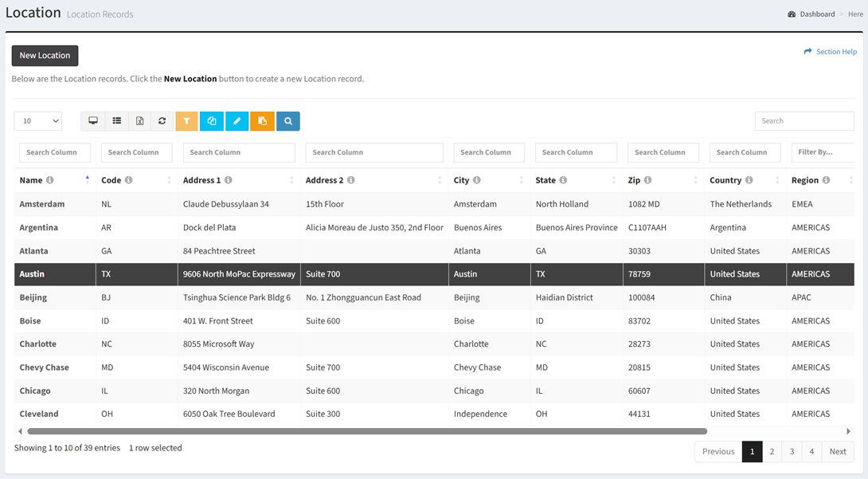Go to page 2 of results
This screenshot has width=868, height=479.
tap(772, 452)
